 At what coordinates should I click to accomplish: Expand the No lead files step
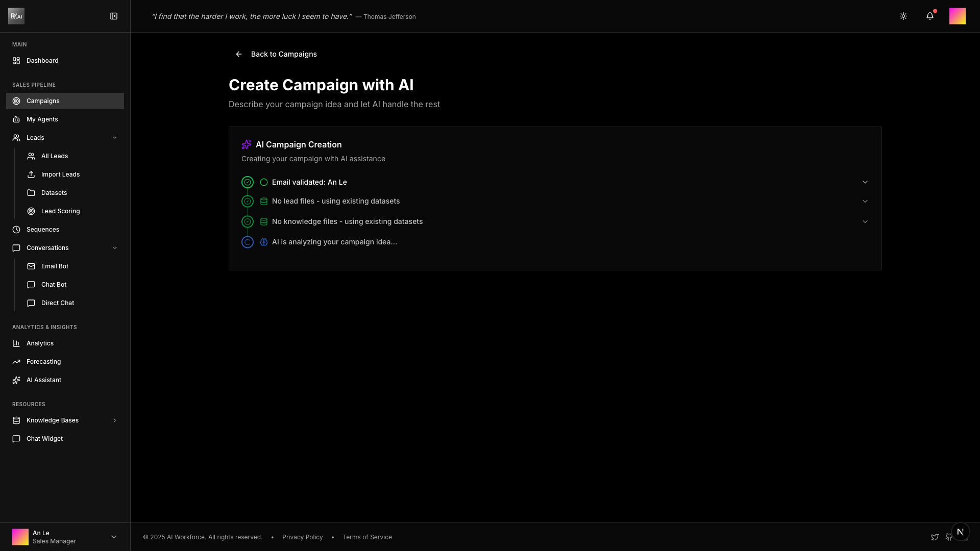865,202
